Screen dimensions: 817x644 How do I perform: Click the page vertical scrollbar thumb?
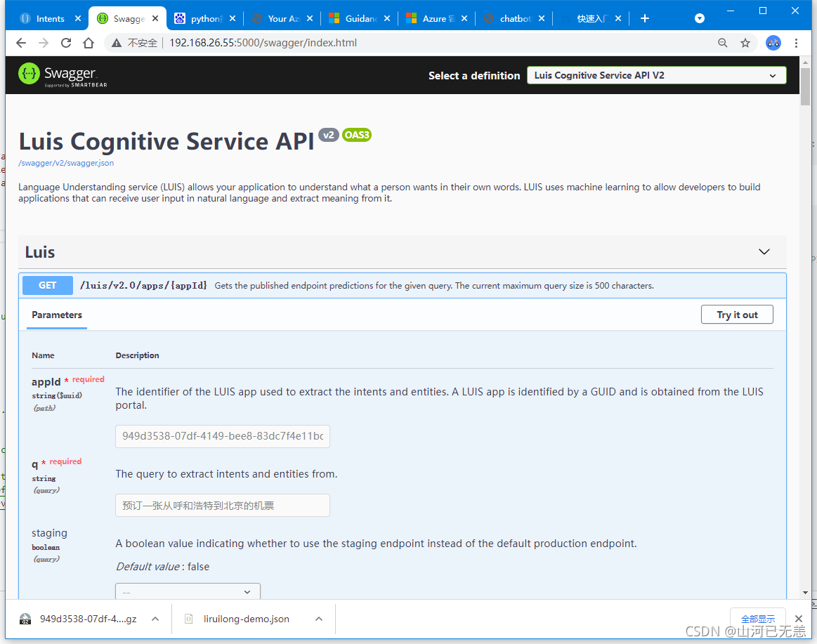pos(806,86)
